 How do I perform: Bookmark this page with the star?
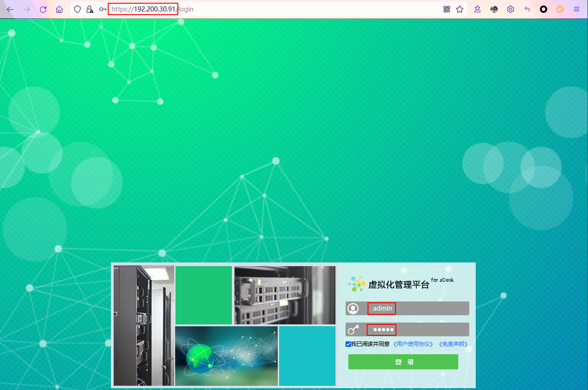(460, 9)
